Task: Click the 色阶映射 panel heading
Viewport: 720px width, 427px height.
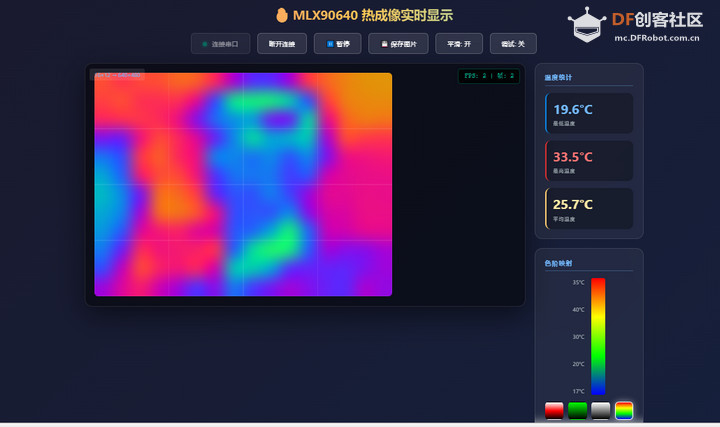Action: click(559, 263)
